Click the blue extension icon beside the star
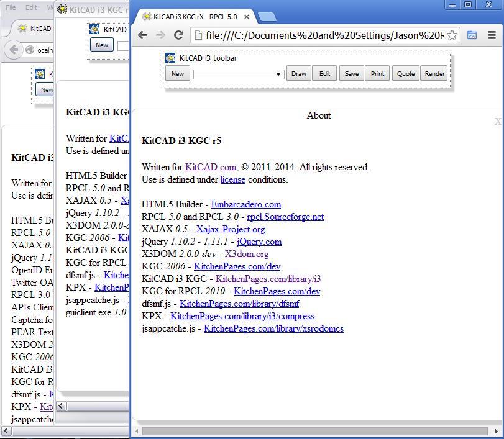Viewport: 504px width, 439px height. click(472, 35)
